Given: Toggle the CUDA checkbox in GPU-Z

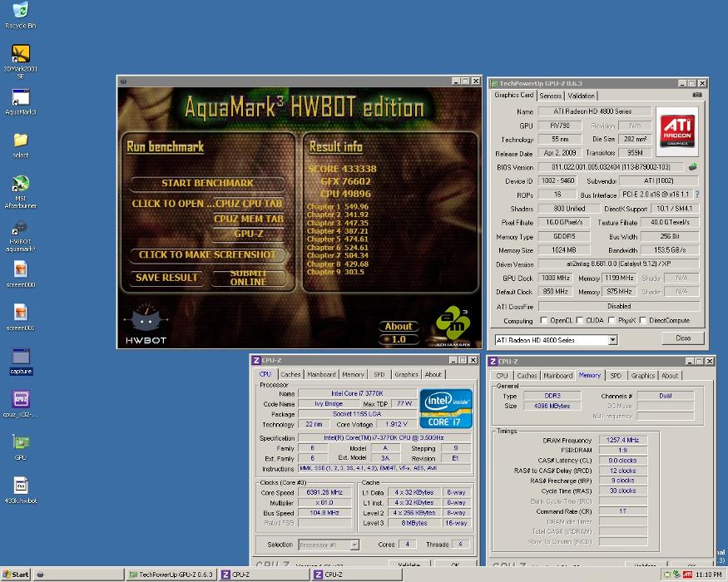Looking at the screenshot, I should [579, 320].
